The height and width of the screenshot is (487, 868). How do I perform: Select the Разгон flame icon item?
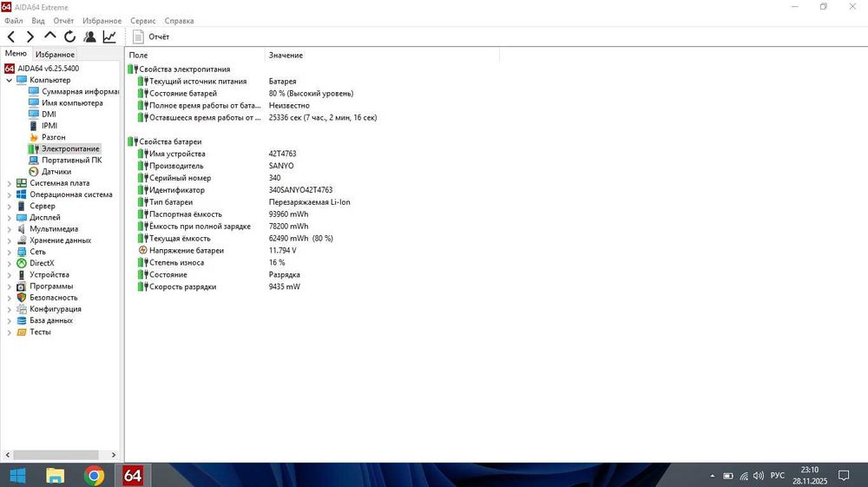(x=34, y=137)
